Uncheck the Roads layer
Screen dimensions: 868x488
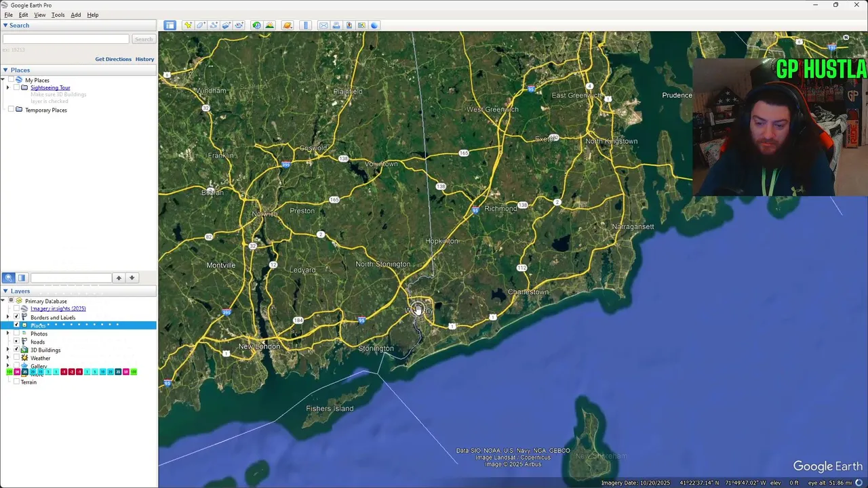pos(16,342)
